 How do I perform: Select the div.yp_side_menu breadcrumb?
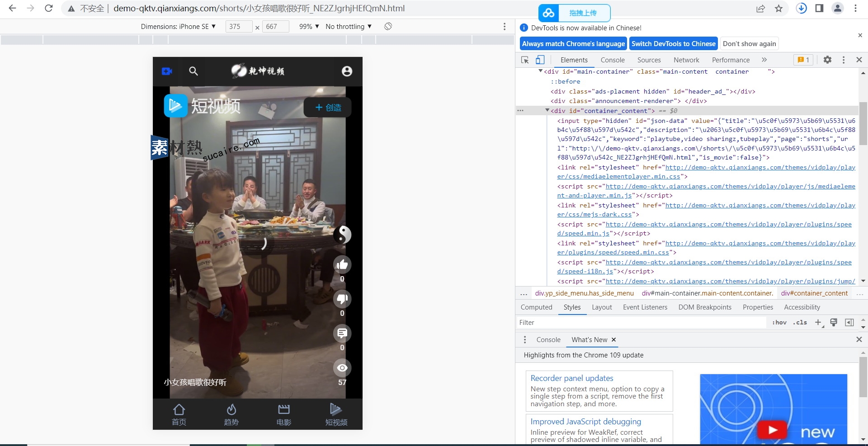pyautogui.click(x=584, y=293)
